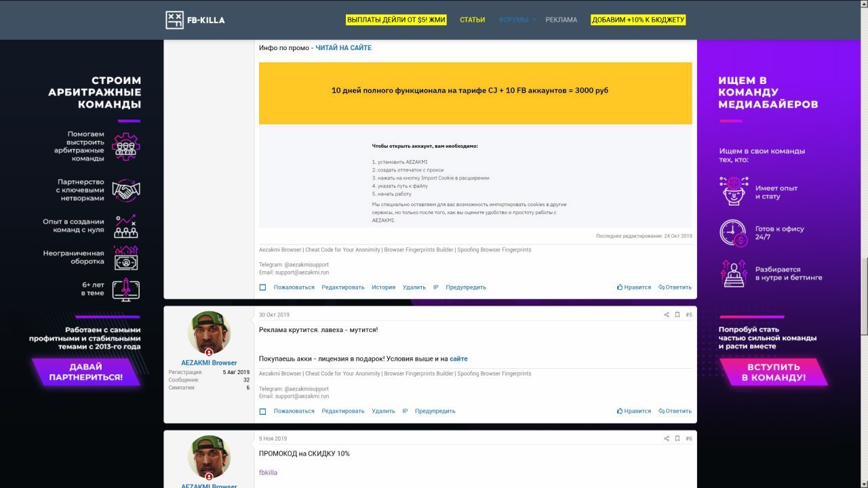
Task: Bookmark post #5 with the bookmark icon
Action: [677, 314]
